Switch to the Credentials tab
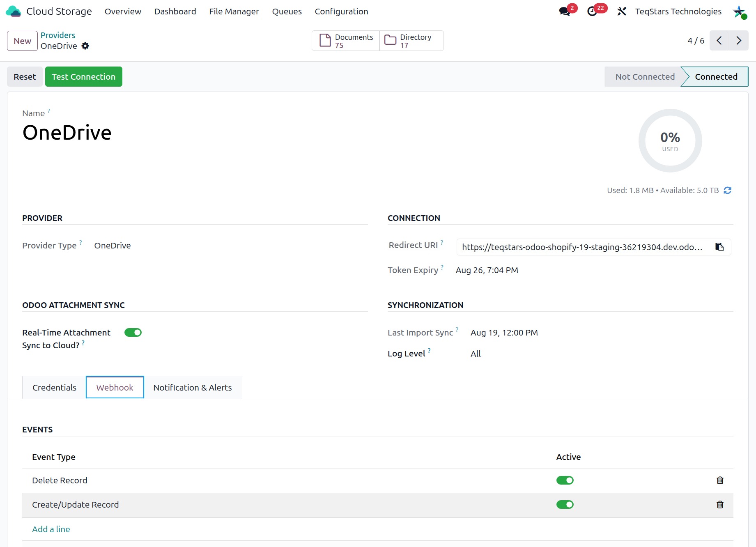The width and height of the screenshot is (756, 547). [54, 388]
